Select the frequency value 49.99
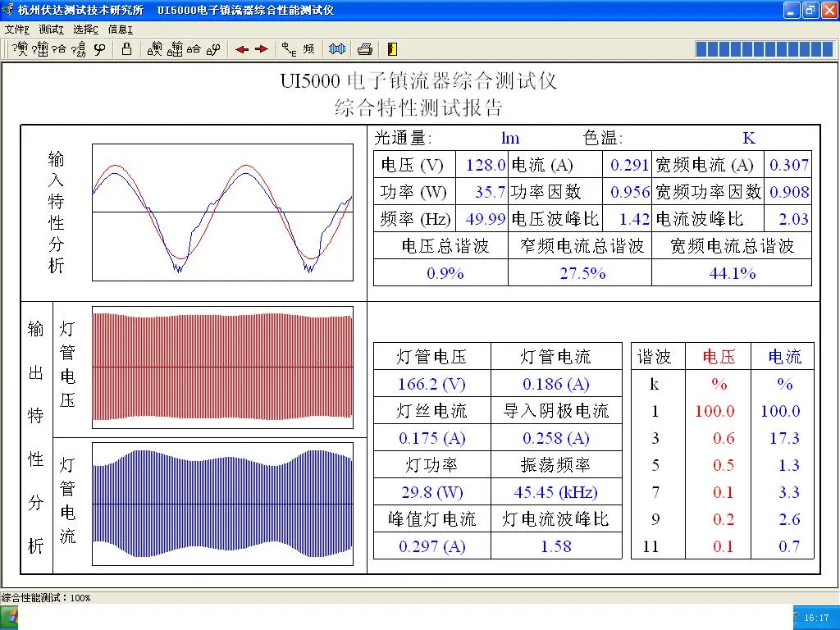The height and width of the screenshot is (630, 840). [x=486, y=219]
